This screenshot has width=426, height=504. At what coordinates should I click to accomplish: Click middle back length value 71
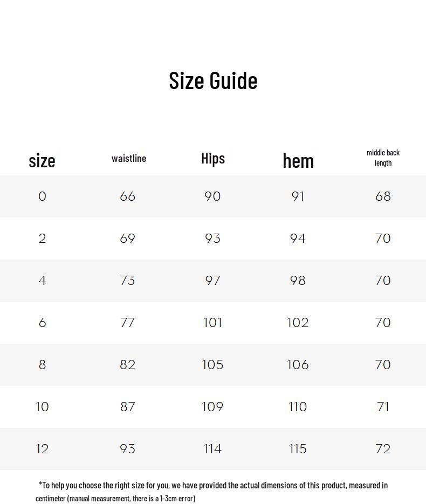(383, 407)
